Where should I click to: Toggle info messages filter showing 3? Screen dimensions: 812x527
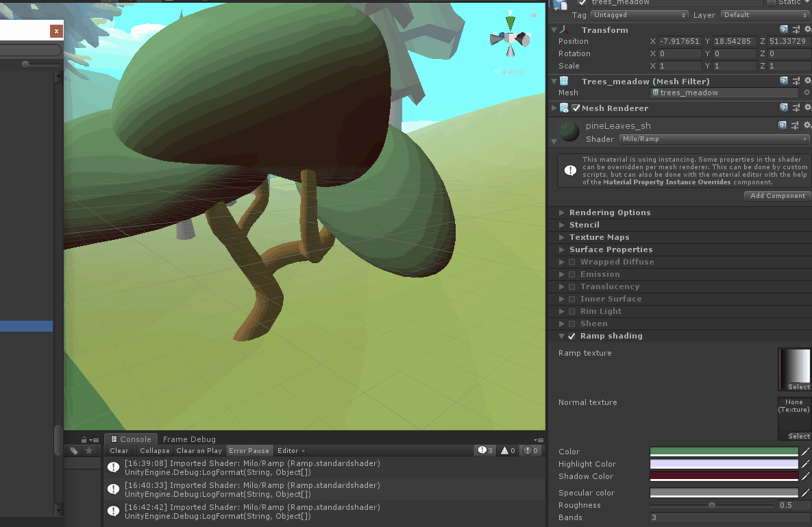pyautogui.click(x=487, y=450)
